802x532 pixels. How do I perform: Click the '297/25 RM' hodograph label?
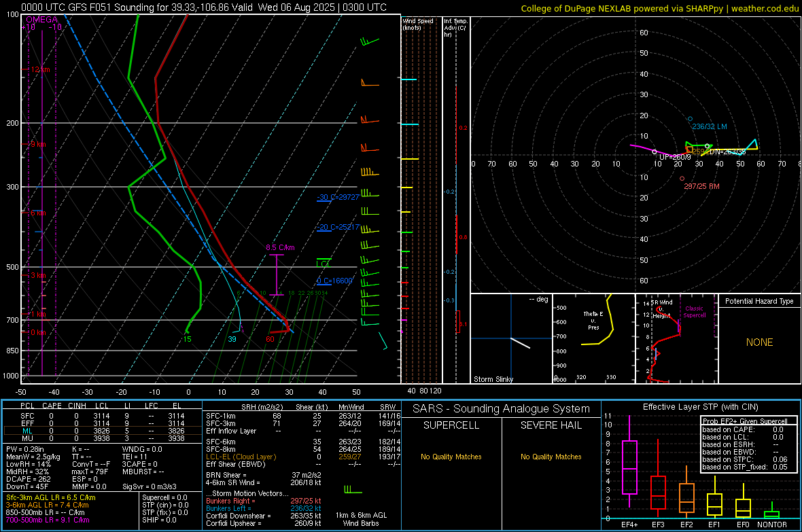coord(701,186)
